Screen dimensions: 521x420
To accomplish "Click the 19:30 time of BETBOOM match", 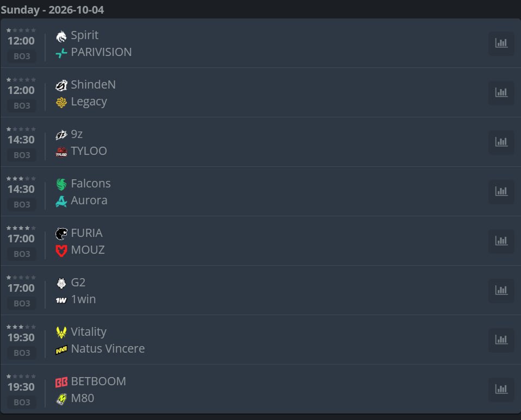I will coord(21,387).
